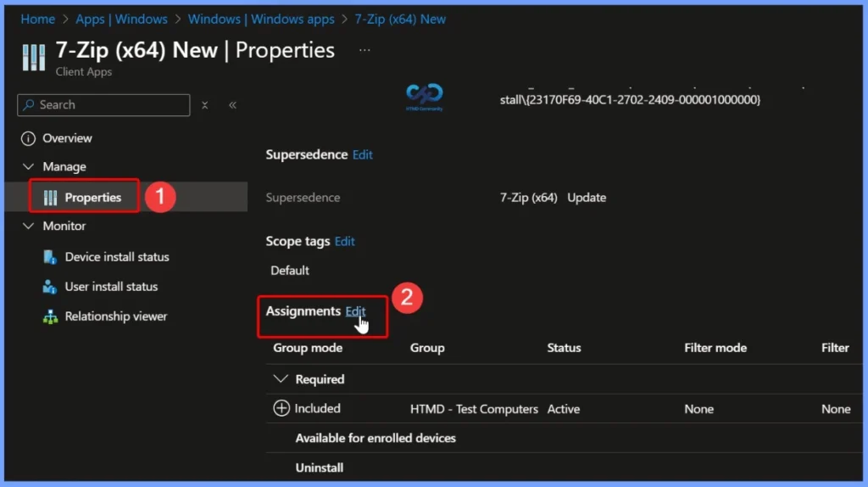Edit the Assignments
The width and height of the screenshot is (868, 487).
pyautogui.click(x=355, y=311)
